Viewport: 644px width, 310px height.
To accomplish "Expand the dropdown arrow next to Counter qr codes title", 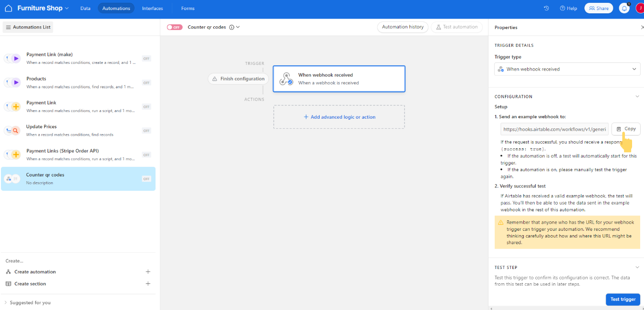I will [x=238, y=27].
